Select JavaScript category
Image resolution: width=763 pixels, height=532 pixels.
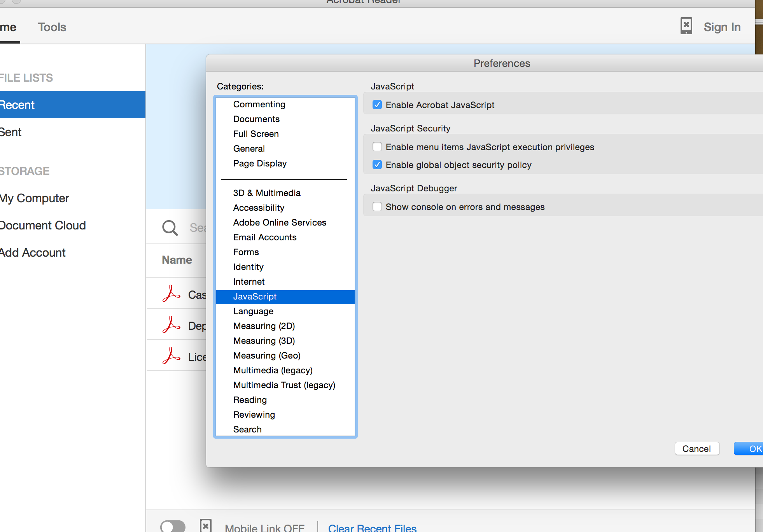point(285,296)
